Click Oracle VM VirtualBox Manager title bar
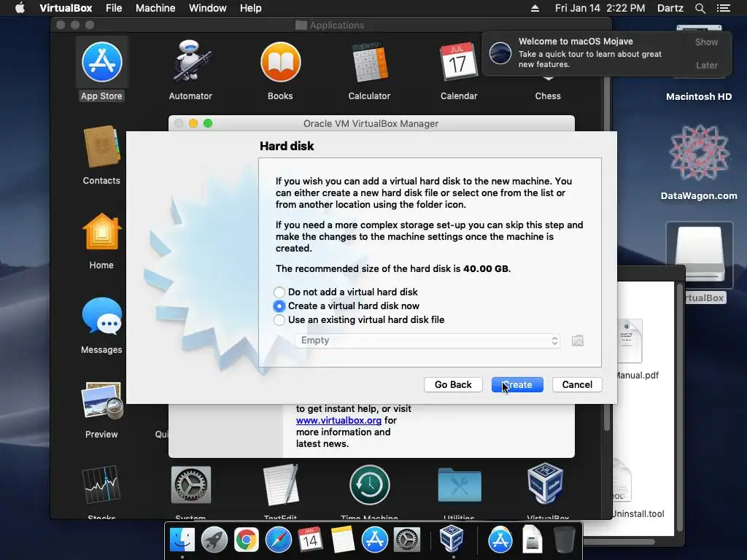The width and height of the screenshot is (747, 560). (371, 123)
